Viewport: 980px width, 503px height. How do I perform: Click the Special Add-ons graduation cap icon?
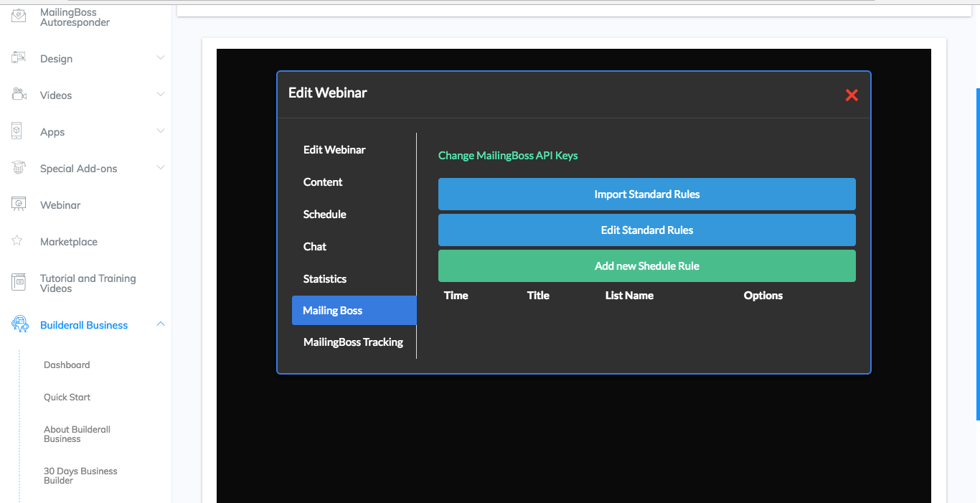click(x=19, y=168)
